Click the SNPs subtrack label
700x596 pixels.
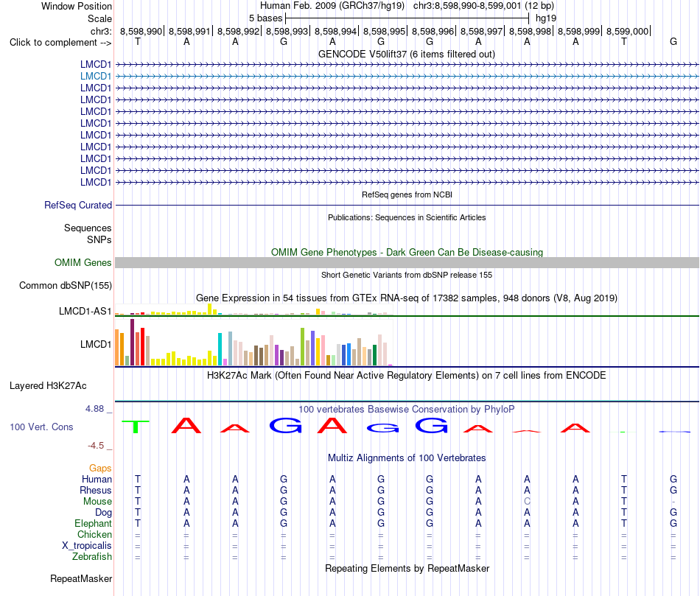[x=99, y=239]
